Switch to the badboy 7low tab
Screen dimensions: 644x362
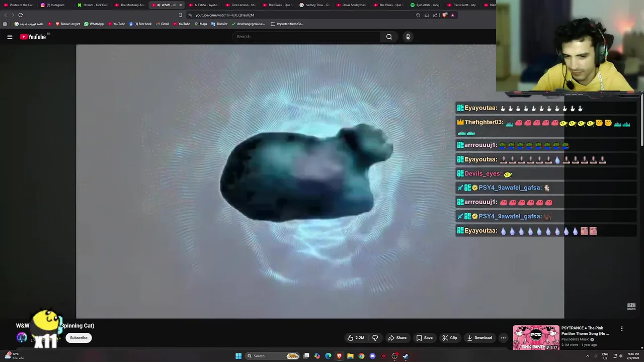pyautogui.click(x=314, y=5)
